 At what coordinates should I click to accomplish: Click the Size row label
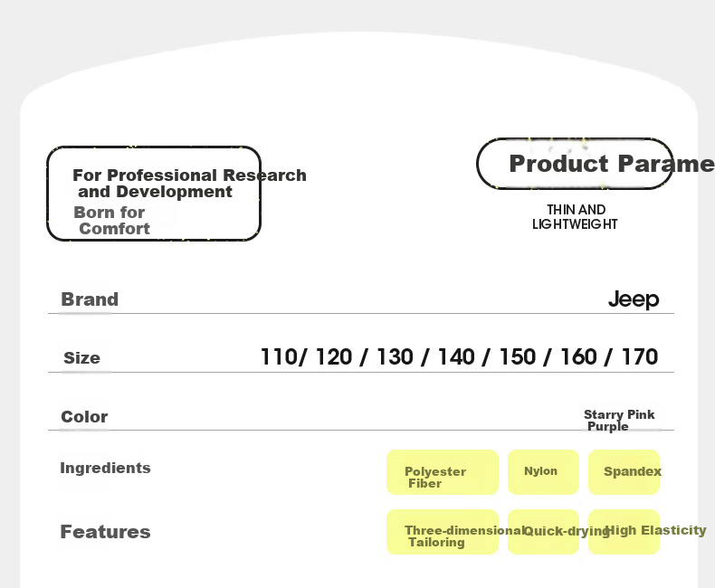tap(81, 358)
